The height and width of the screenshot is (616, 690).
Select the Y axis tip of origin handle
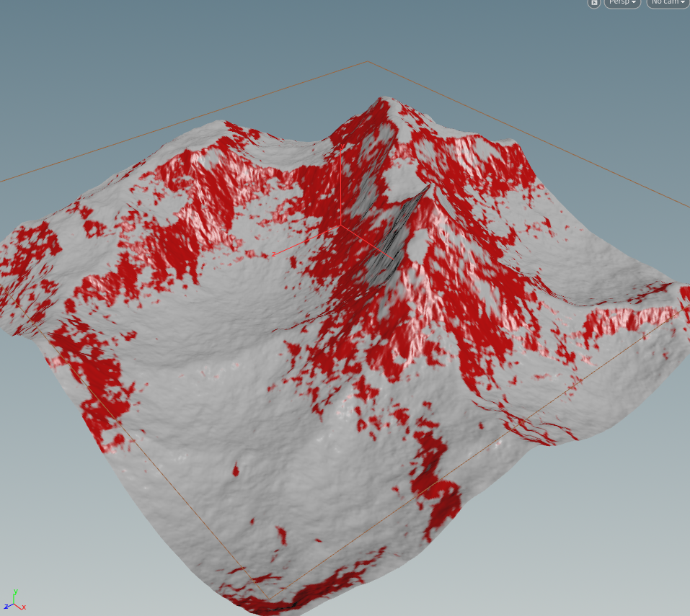342,146
